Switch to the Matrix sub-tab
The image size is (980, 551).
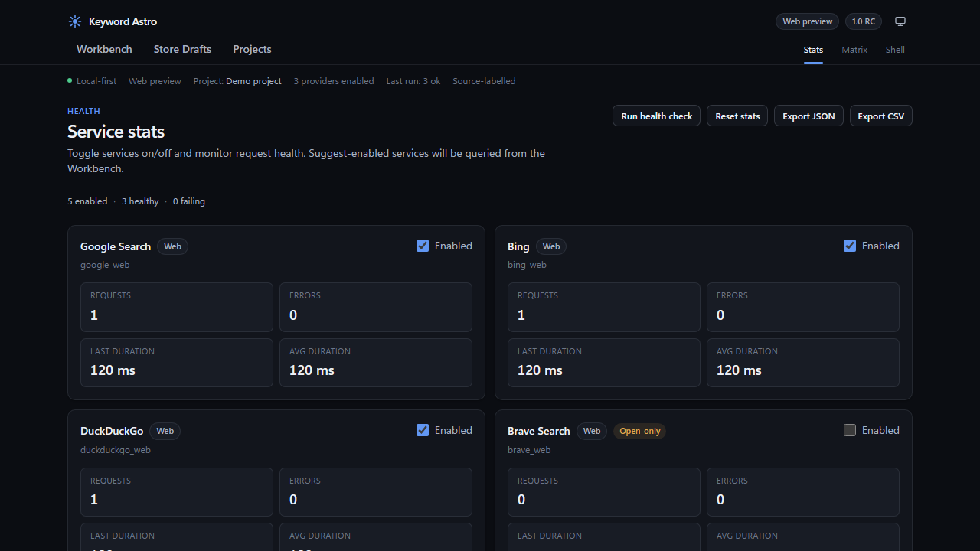tap(854, 50)
